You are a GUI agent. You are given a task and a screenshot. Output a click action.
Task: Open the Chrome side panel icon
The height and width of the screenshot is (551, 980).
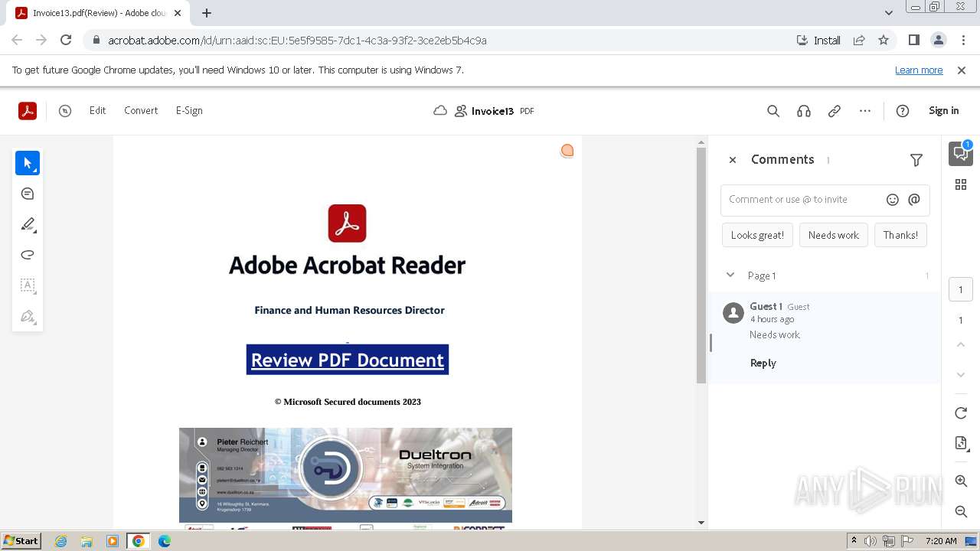913,41
